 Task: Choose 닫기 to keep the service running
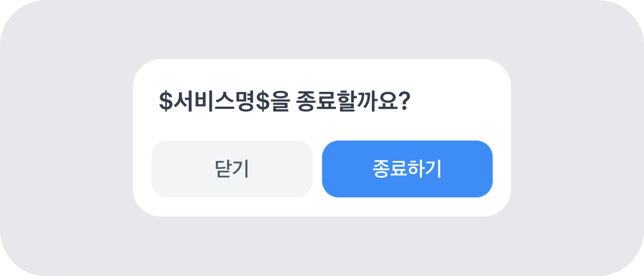(232, 169)
